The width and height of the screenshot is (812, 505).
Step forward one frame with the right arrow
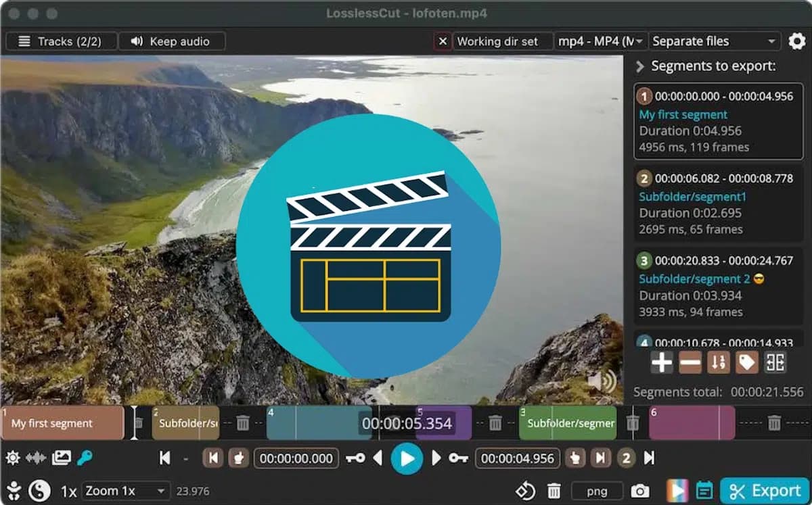(x=436, y=458)
